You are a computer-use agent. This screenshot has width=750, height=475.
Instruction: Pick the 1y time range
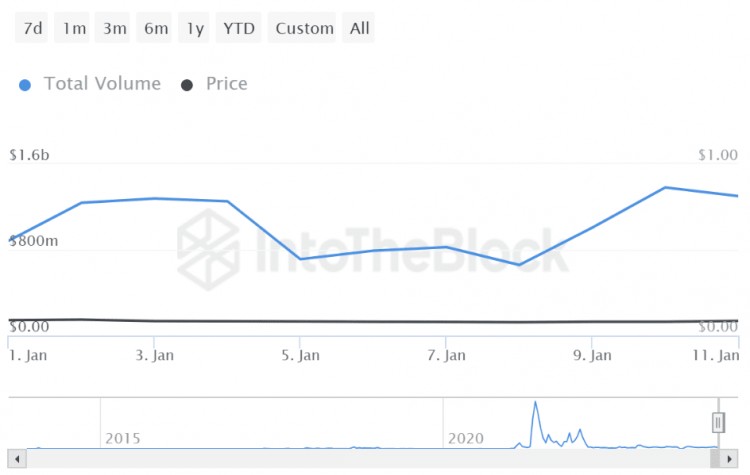[x=194, y=28]
